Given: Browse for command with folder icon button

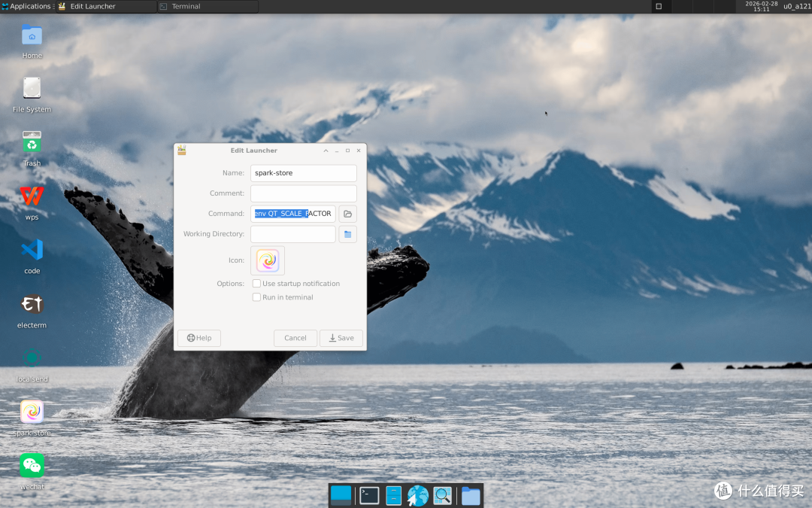Looking at the screenshot, I should 347,214.
